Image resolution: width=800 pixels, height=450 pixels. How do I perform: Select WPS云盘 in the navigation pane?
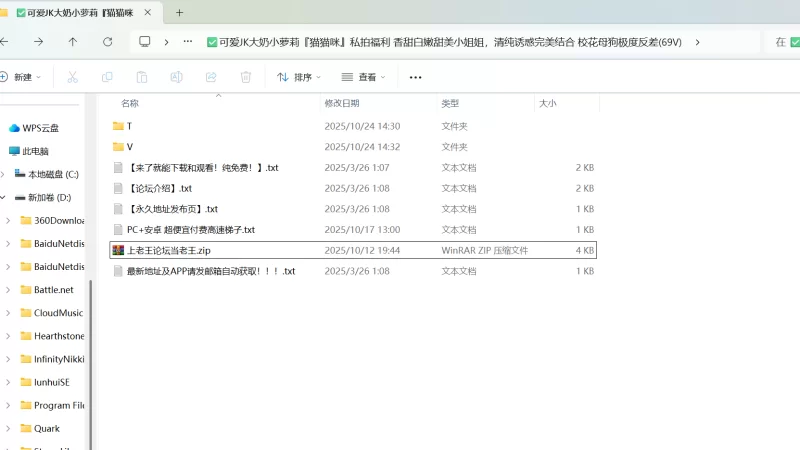[40, 128]
